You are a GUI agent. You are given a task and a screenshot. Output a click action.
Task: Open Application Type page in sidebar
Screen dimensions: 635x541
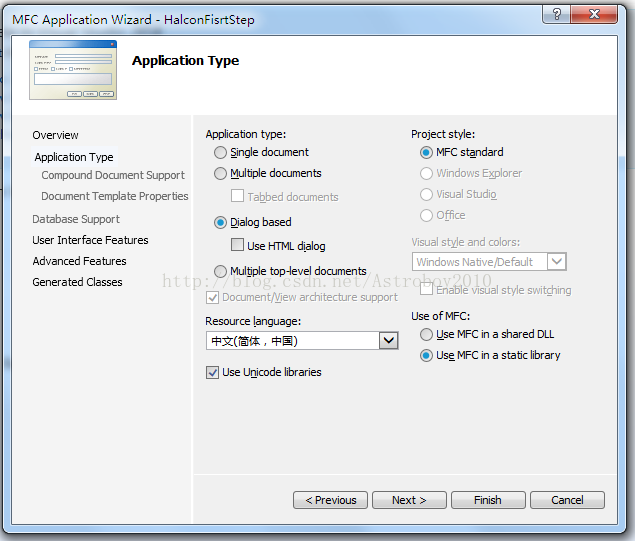tap(74, 157)
